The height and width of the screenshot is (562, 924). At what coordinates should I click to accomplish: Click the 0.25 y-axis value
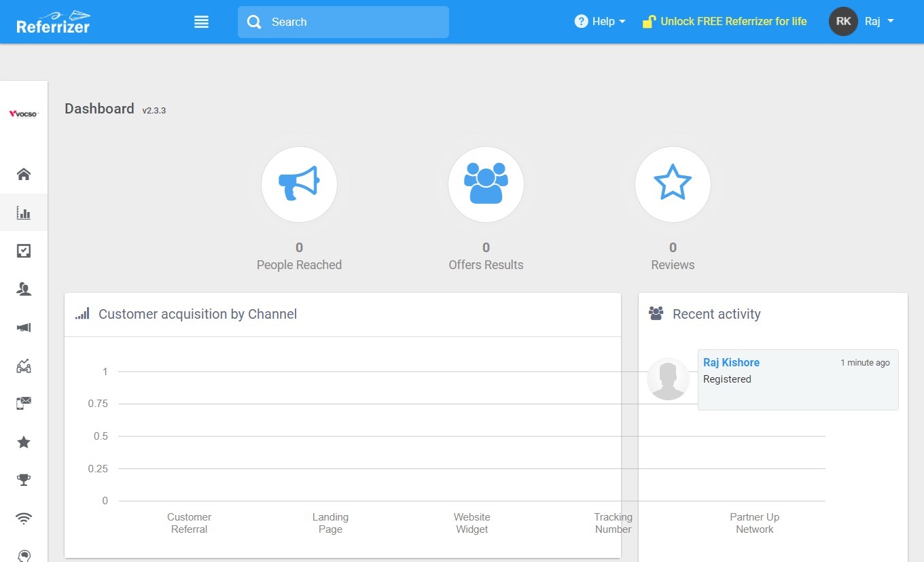point(98,469)
